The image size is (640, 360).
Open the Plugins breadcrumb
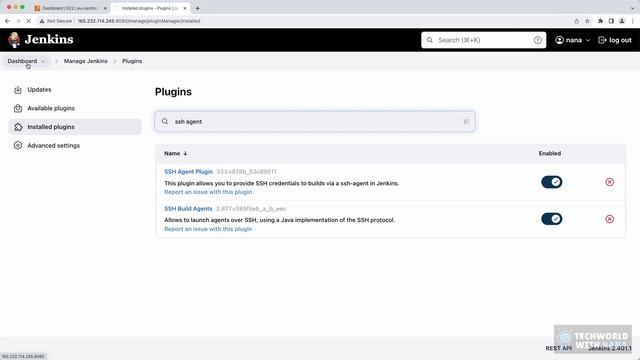point(132,61)
